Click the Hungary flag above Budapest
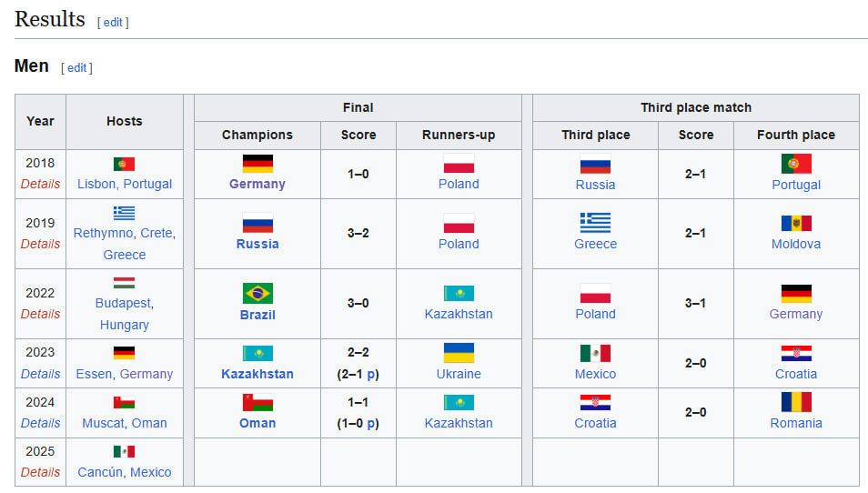 (x=124, y=283)
